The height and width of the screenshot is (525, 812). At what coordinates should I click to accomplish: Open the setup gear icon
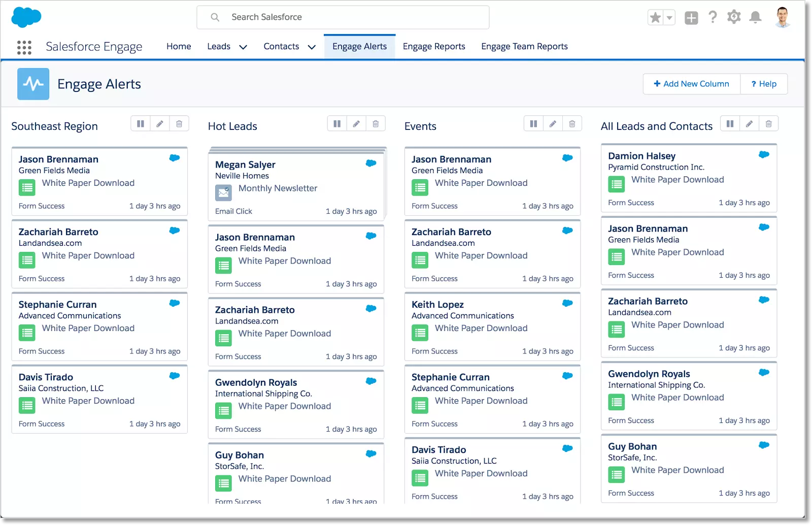click(734, 17)
